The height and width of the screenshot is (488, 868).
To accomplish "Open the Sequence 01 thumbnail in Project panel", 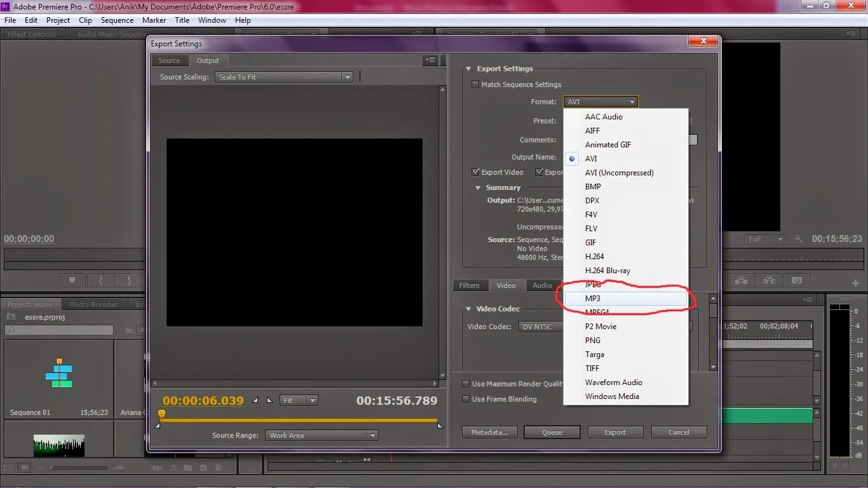I will [x=58, y=374].
